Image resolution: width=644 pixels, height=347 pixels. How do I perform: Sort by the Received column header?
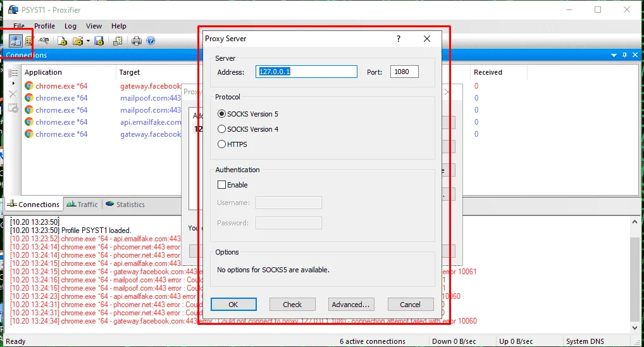pyautogui.click(x=488, y=72)
